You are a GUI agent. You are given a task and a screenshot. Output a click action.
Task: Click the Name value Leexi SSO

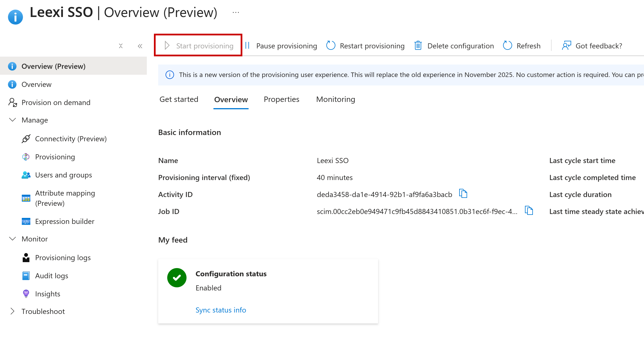tap(332, 161)
